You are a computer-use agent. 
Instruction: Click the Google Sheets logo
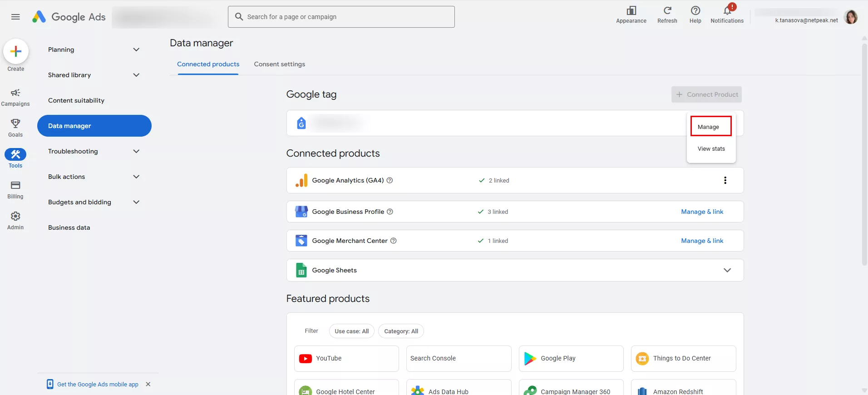click(x=301, y=270)
